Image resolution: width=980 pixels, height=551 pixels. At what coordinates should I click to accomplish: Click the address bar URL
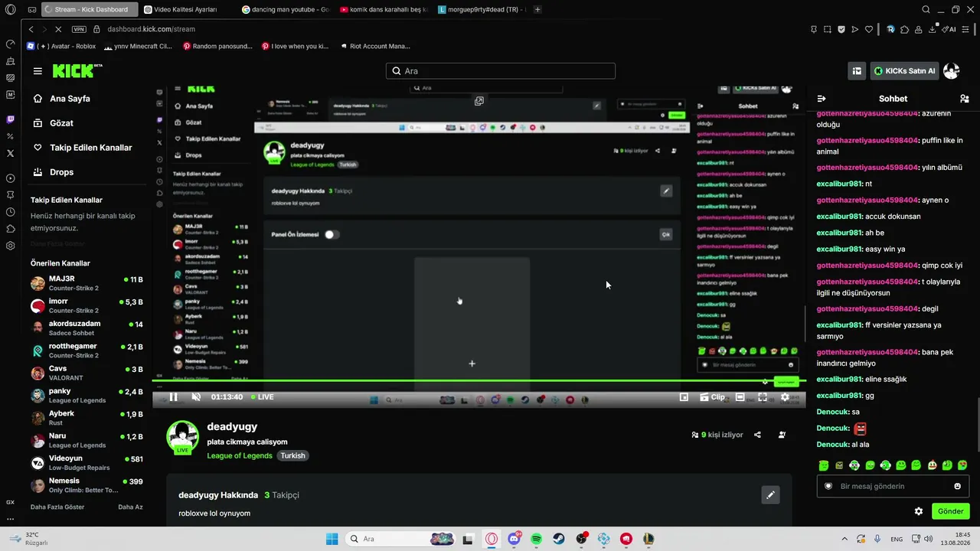pos(152,29)
